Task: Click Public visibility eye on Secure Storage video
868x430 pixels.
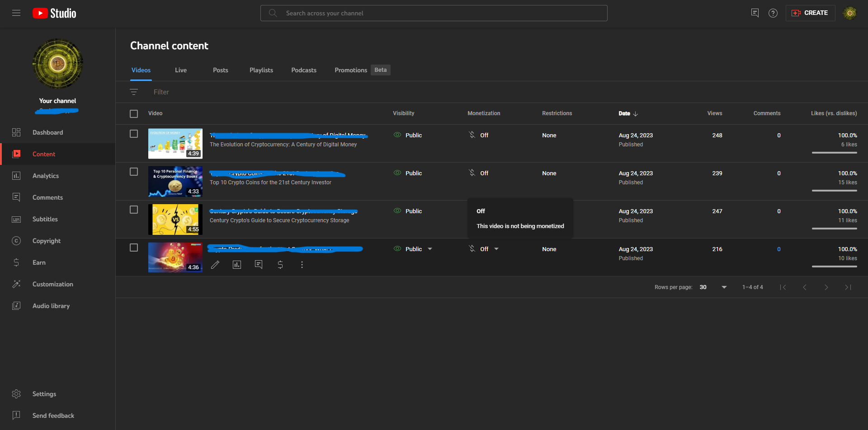Action: point(397,211)
